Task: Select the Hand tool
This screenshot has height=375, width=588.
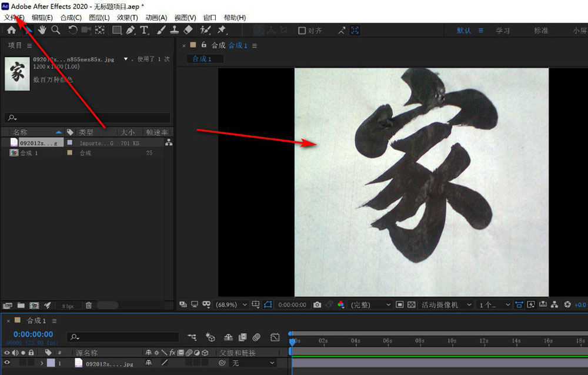Action: point(42,30)
